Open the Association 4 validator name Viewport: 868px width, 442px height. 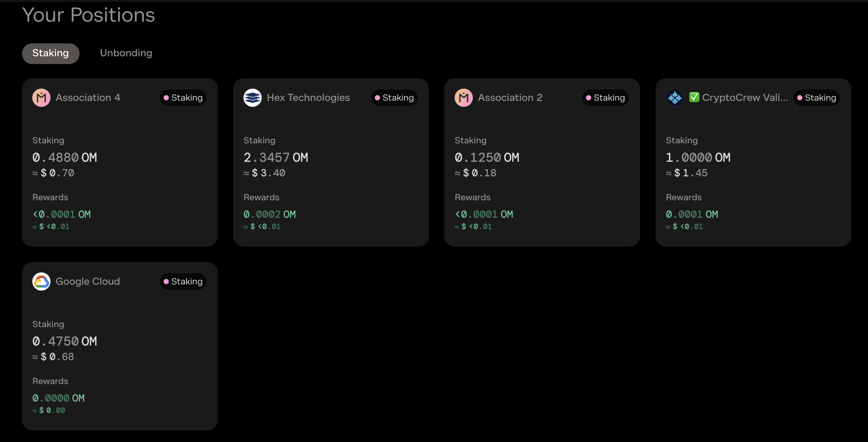pyautogui.click(x=88, y=98)
